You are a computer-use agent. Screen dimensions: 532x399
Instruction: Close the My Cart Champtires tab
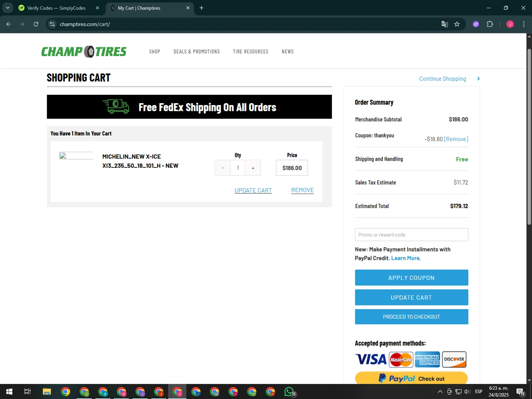[188, 8]
